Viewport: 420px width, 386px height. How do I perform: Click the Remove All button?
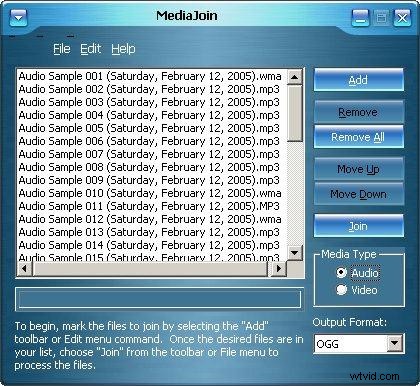(x=359, y=137)
